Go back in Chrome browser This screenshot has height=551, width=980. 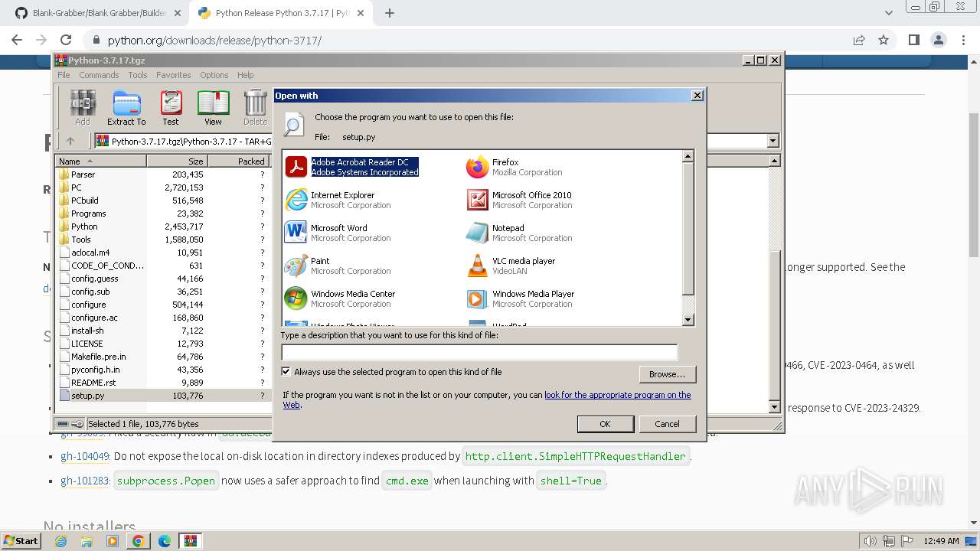[x=18, y=40]
